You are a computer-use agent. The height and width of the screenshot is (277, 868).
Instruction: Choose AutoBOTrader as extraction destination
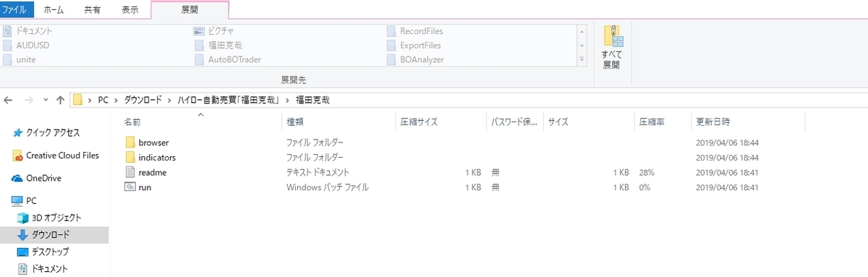click(x=228, y=59)
